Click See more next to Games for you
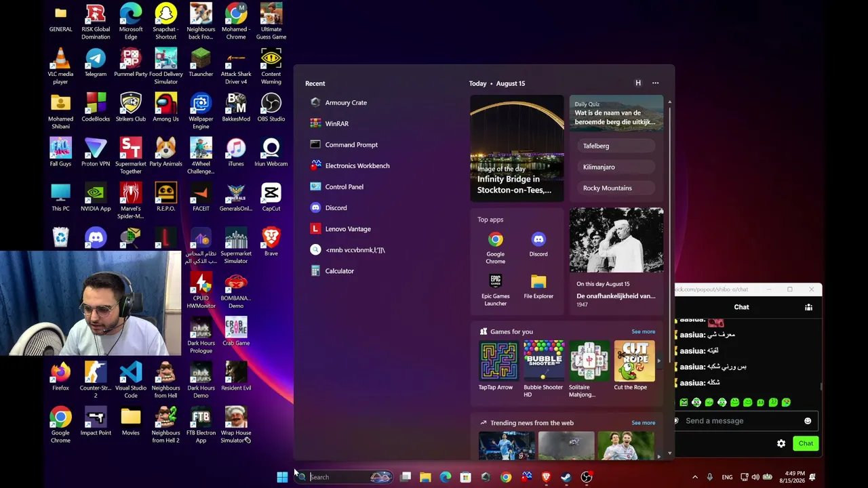 click(644, 331)
